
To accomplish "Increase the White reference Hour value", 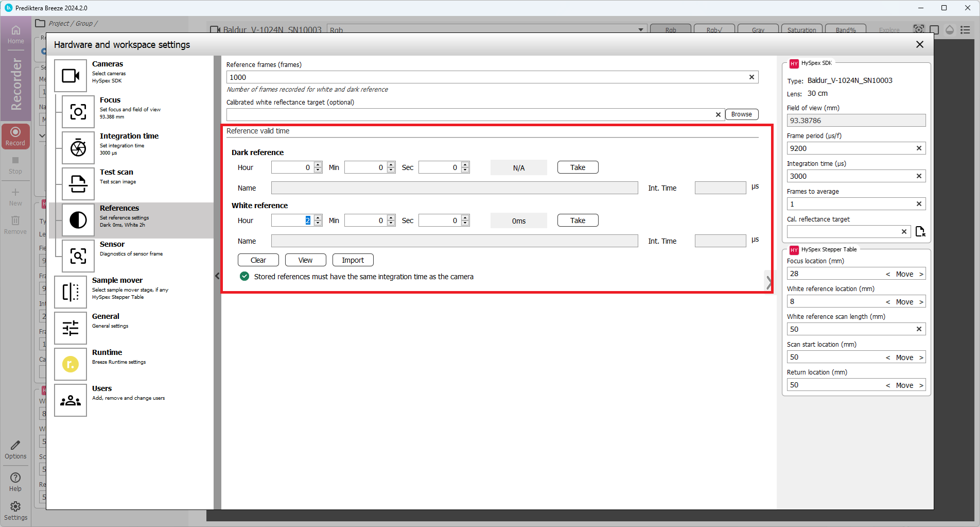I will pos(318,217).
